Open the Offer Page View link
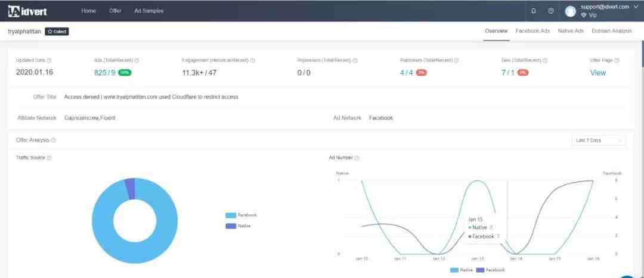644x278 pixels. pyautogui.click(x=597, y=73)
